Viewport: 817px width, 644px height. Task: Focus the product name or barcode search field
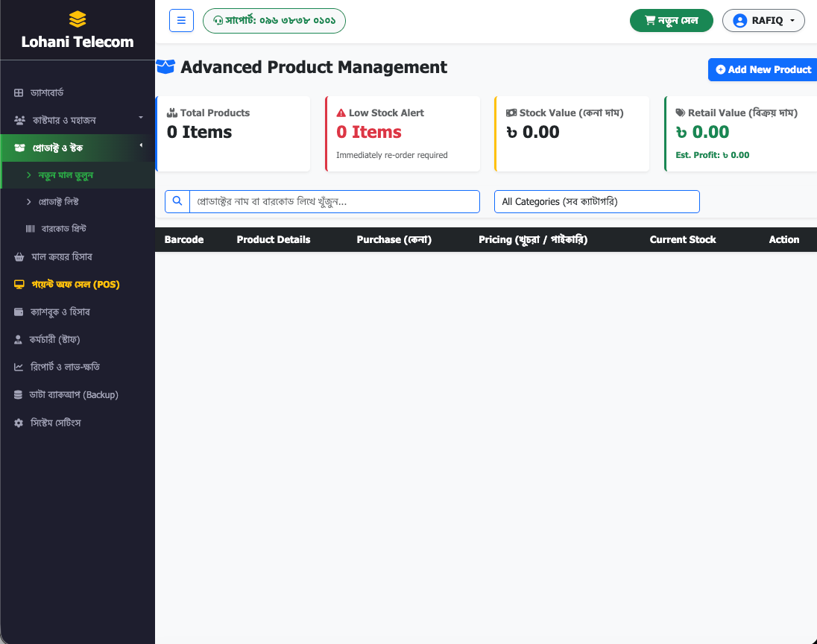click(335, 202)
